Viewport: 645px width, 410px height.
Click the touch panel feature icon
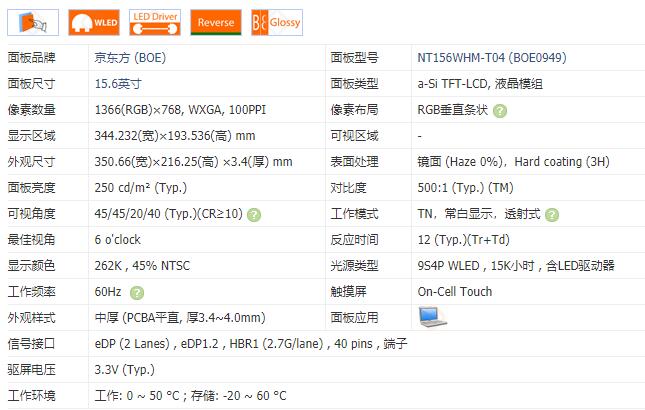pos(33,23)
